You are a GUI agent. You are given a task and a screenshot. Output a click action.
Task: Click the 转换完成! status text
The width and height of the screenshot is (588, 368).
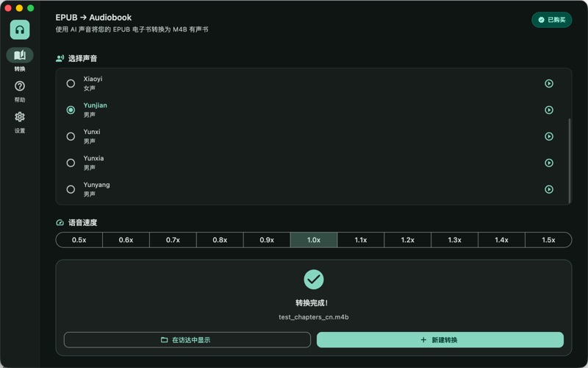312,303
